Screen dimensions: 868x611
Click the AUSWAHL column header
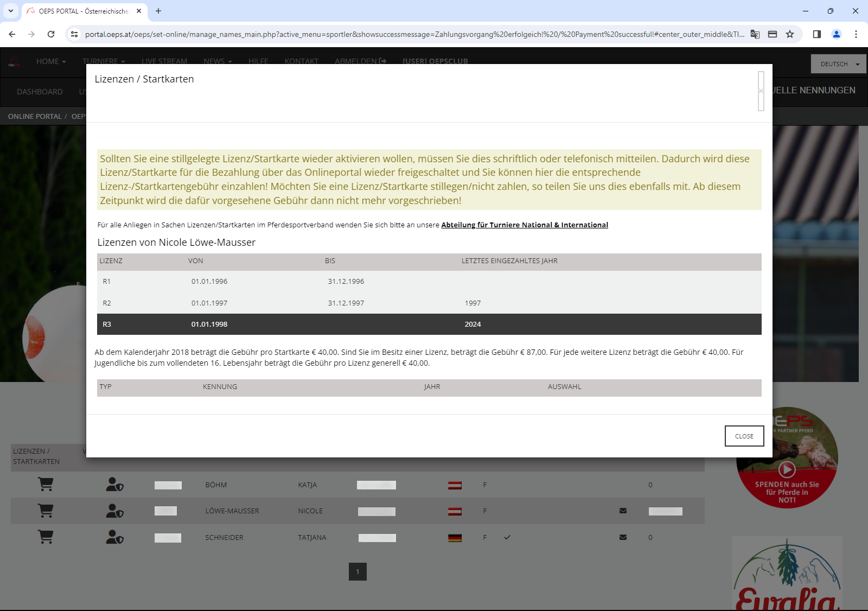(564, 387)
